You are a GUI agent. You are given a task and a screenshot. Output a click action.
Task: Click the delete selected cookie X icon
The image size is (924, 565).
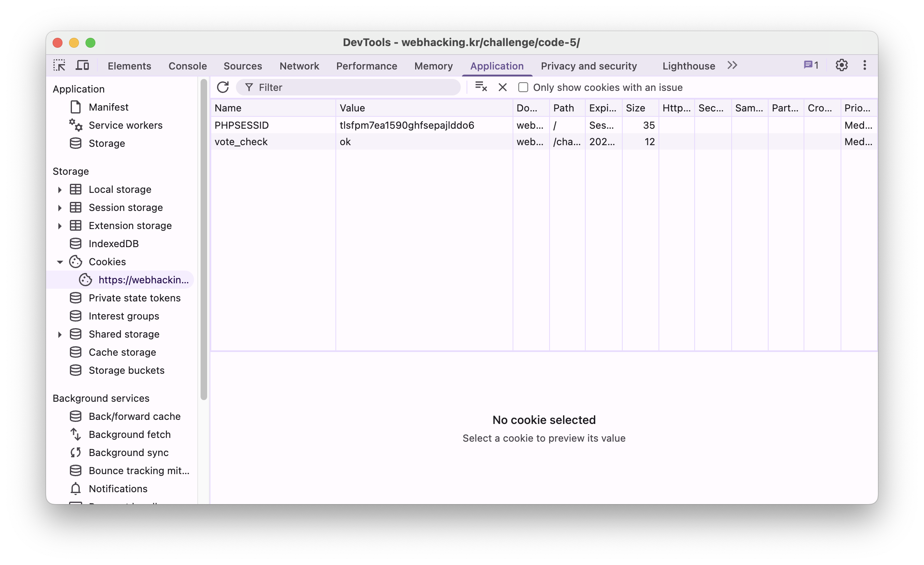[502, 87]
